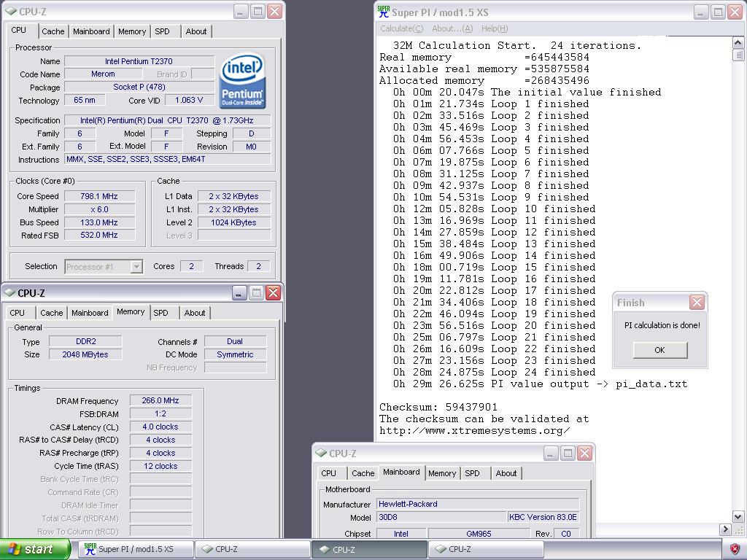Close the Finish dialog with X
The height and width of the screenshot is (560, 747).
pyautogui.click(x=697, y=303)
